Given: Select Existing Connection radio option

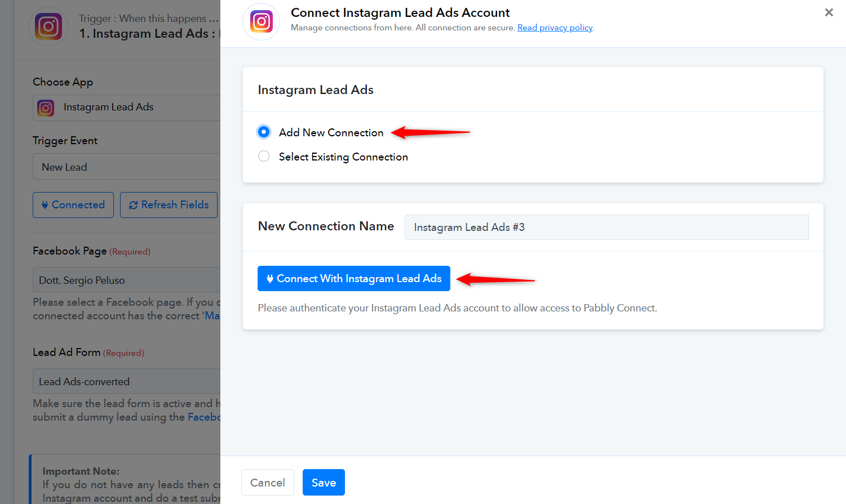Looking at the screenshot, I should pyautogui.click(x=263, y=157).
